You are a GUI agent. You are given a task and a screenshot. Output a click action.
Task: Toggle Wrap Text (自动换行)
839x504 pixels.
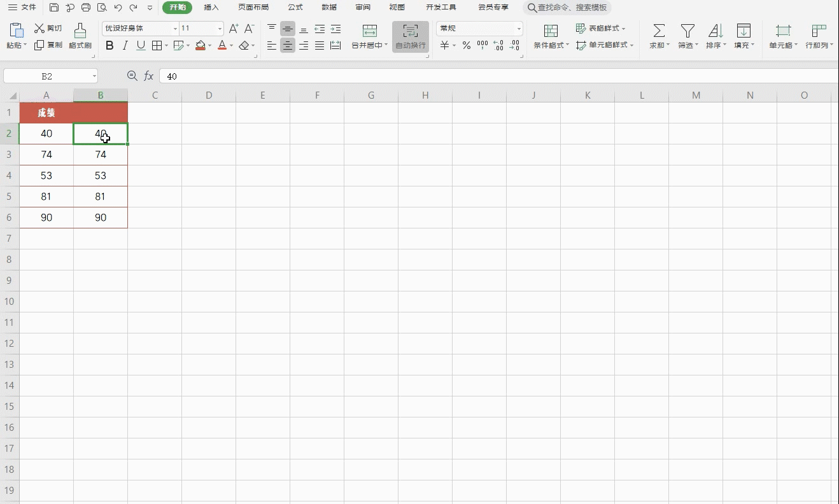click(411, 36)
